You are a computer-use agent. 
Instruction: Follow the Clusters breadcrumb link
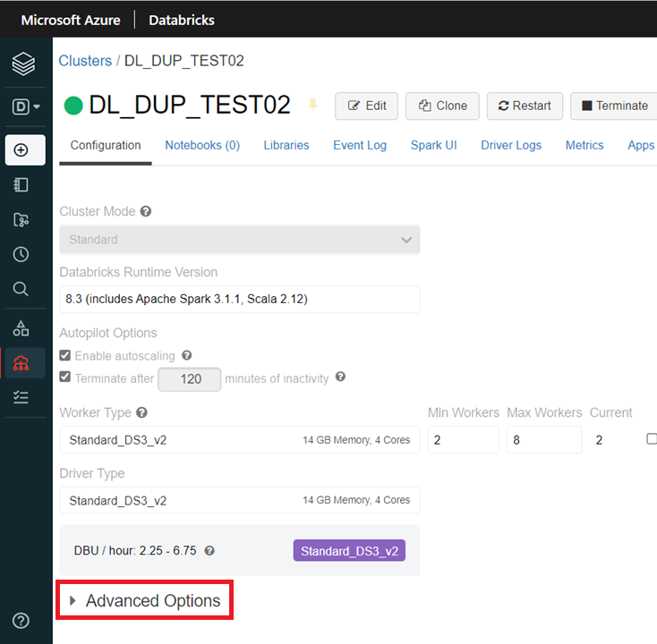tap(85, 61)
